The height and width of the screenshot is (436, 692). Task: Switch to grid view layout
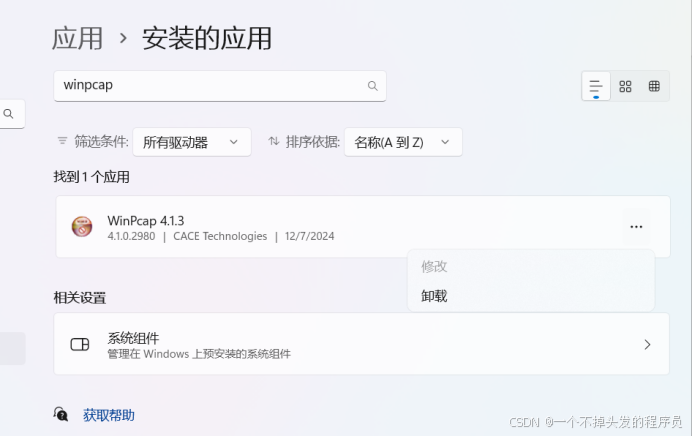click(625, 86)
